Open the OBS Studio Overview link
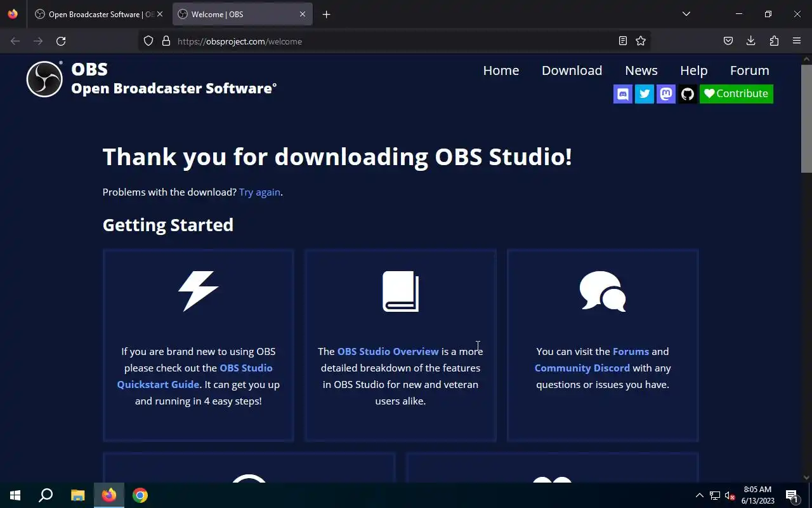Screen dimensions: 812x508 pos(388,352)
